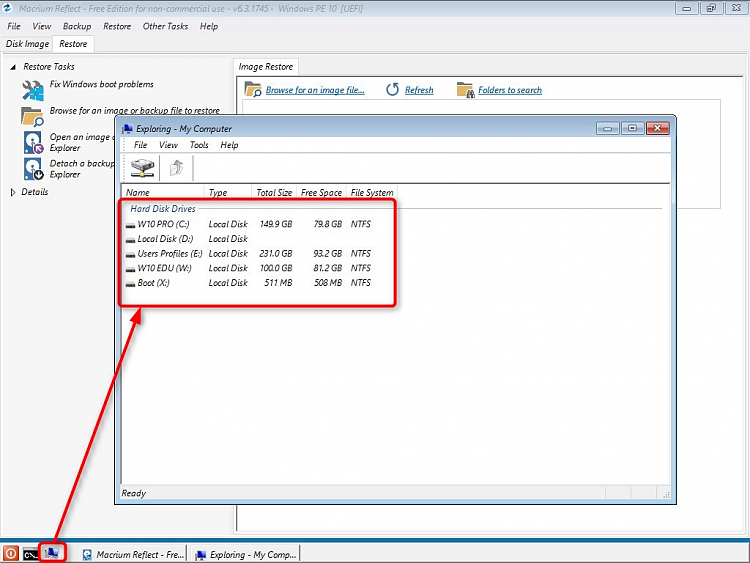Click the 93.2 GB free space value
The image size is (750, 563).
pyautogui.click(x=328, y=254)
